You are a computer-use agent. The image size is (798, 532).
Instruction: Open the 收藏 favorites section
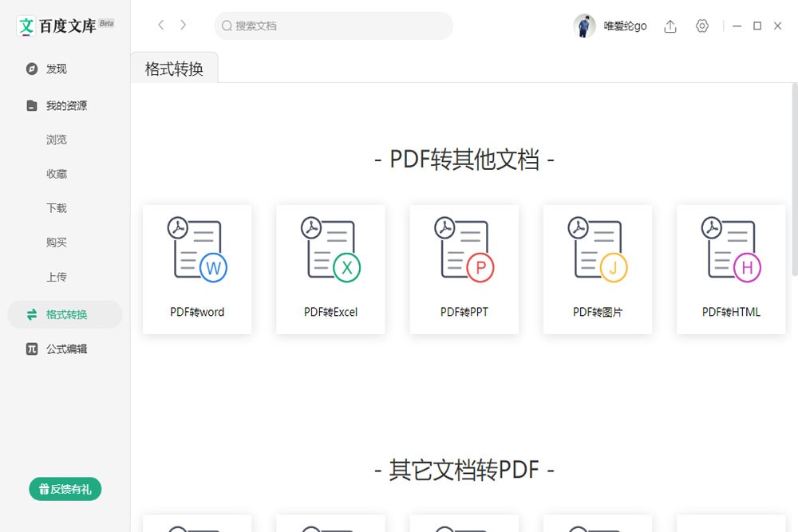click(57, 173)
